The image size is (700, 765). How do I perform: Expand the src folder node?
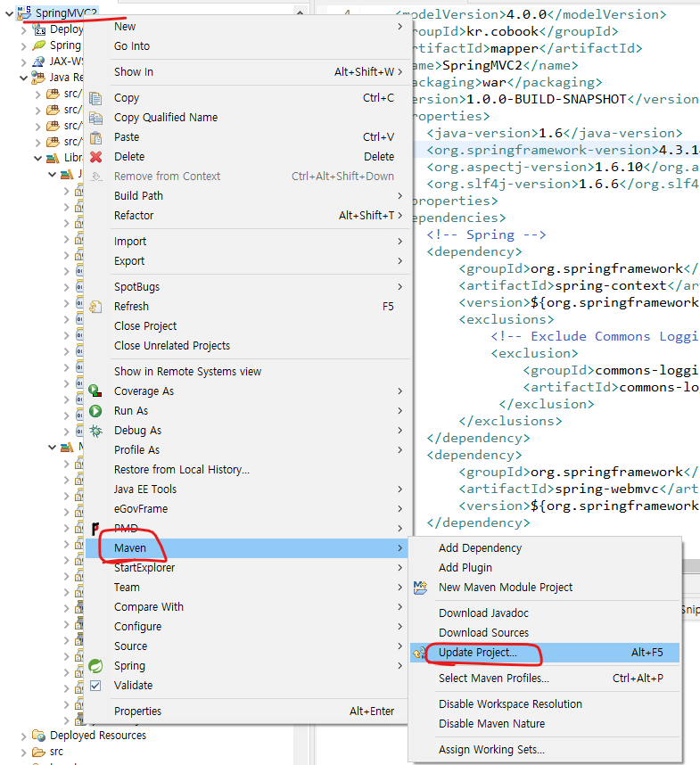24,752
